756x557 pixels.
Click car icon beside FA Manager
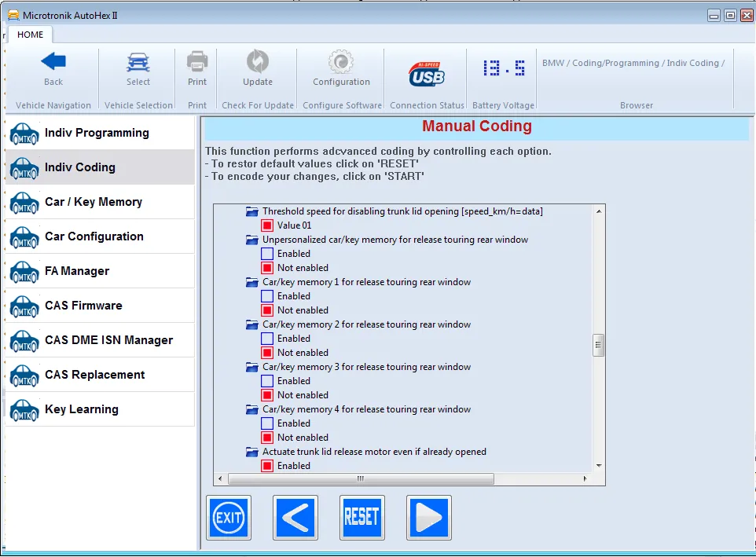coord(24,272)
